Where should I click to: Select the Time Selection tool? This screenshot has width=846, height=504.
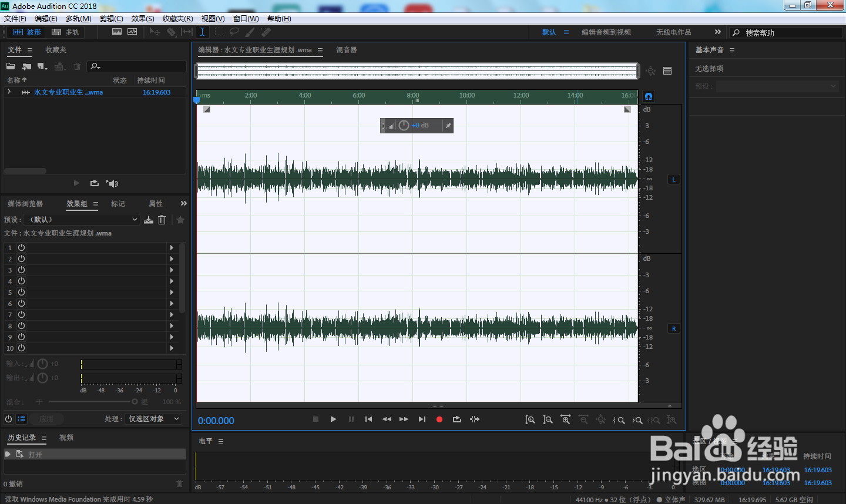202,32
